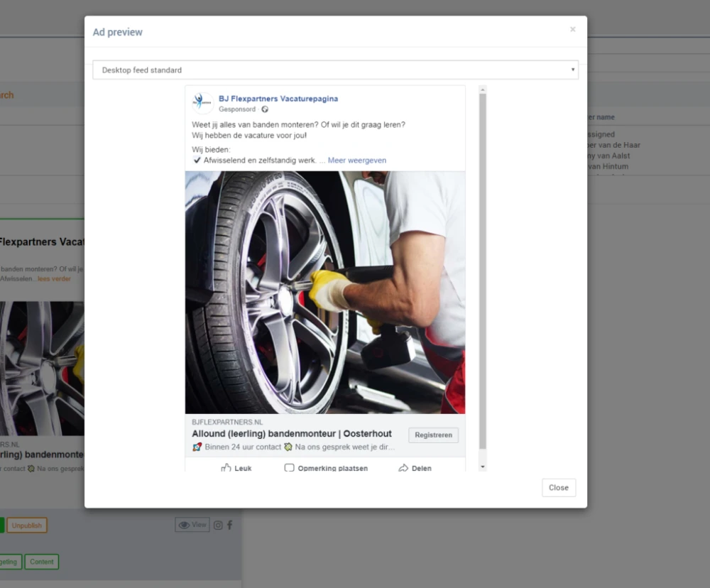The width and height of the screenshot is (710, 588).
Task: Click the globe audience icon beside Gesponsord
Action: 265,109
